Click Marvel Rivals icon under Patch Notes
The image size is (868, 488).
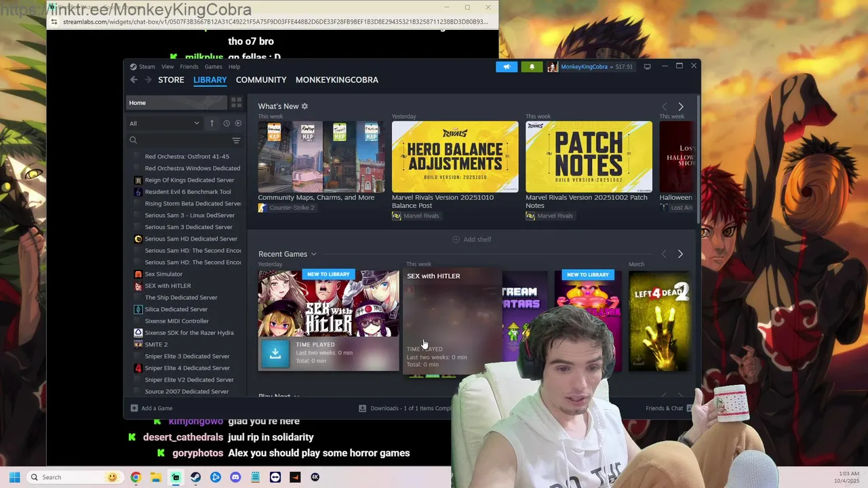pyautogui.click(x=530, y=216)
